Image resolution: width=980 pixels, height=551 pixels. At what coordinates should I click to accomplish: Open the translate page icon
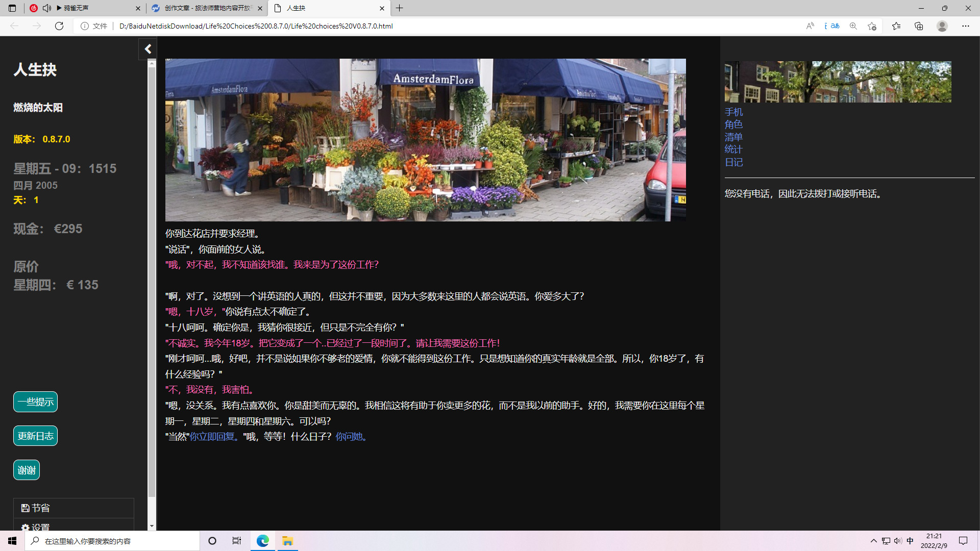tap(832, 26)
